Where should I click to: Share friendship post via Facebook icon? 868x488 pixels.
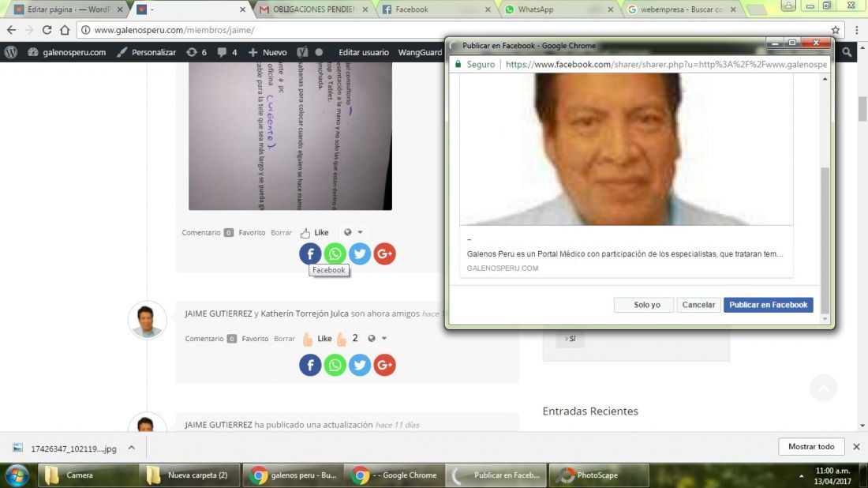click(310, 365)
